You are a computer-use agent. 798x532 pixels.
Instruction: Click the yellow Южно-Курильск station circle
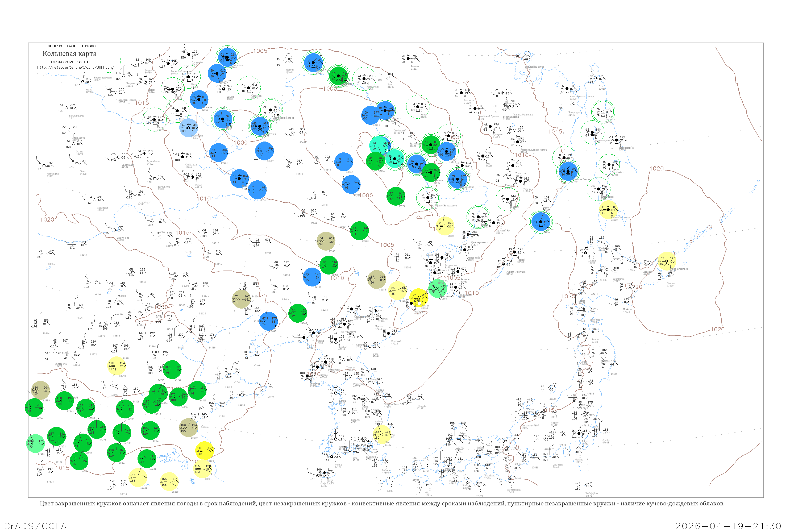[x=667, y=261]
